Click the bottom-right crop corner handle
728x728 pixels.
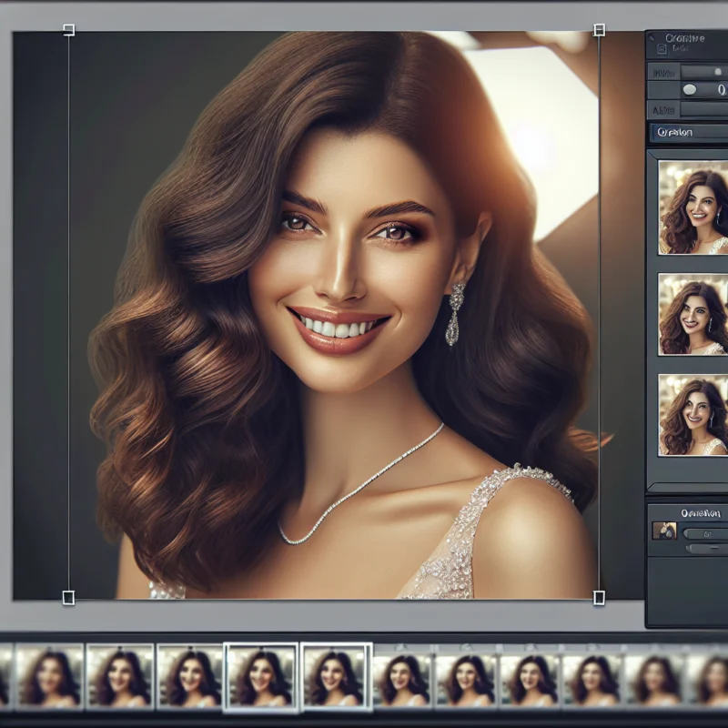click(599, 597)
